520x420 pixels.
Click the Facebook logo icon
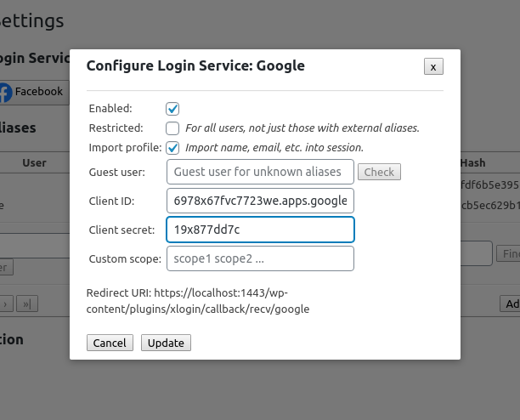click(x=5, y=92)
